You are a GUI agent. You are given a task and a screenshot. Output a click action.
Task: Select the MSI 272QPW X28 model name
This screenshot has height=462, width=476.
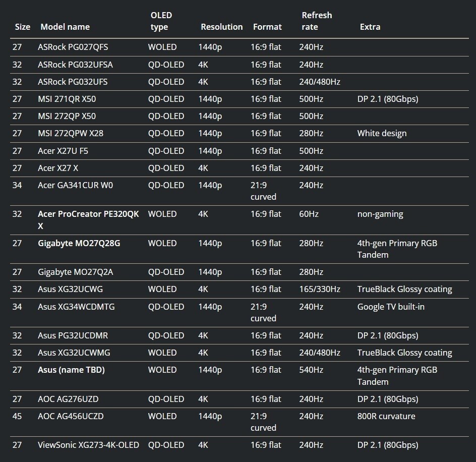pyautogui.click(x=71, y=133)
